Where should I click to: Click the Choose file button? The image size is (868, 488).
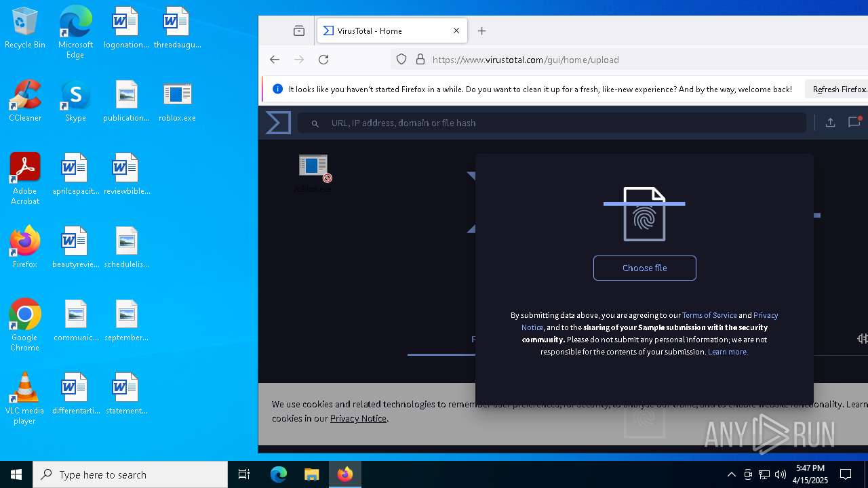(x=645, y=268)
